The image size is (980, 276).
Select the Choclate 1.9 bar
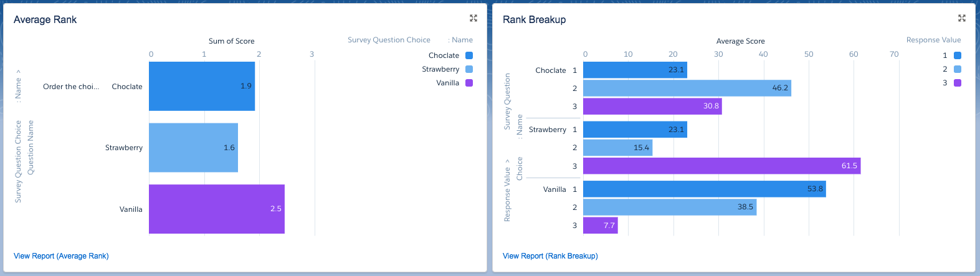point(201,86)
